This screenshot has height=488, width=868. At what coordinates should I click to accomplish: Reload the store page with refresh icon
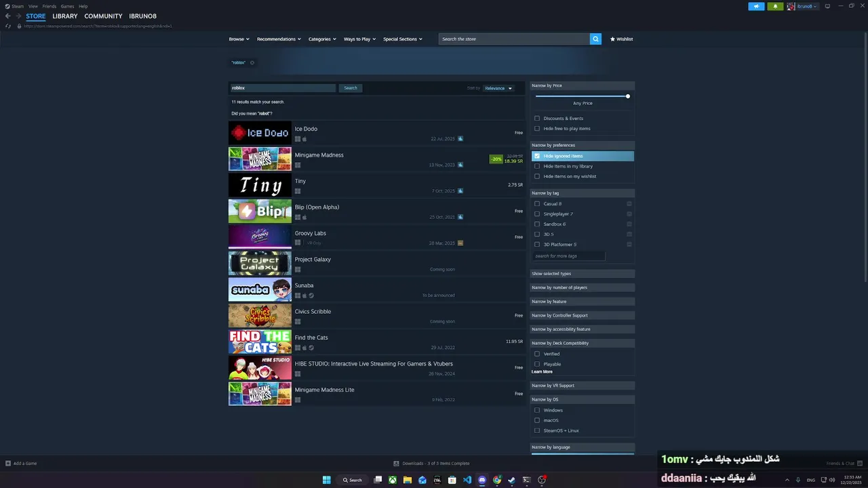[x=8, y=26]
